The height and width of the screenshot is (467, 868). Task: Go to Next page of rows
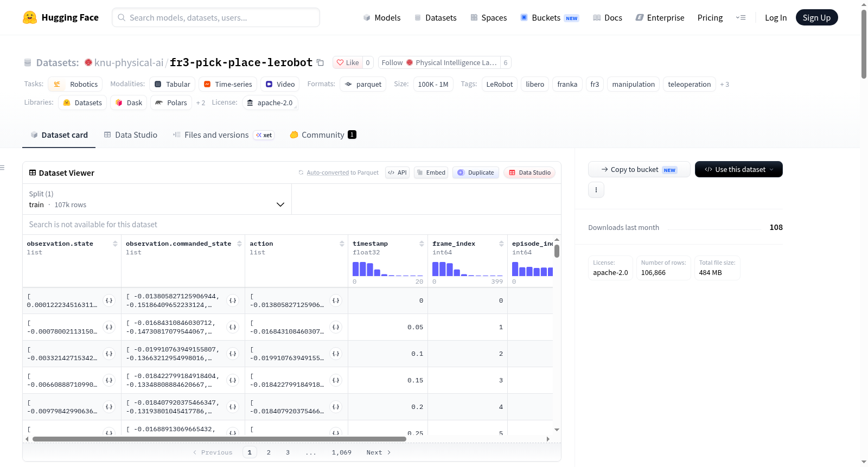pyautogui.click(x=379, y=452)
